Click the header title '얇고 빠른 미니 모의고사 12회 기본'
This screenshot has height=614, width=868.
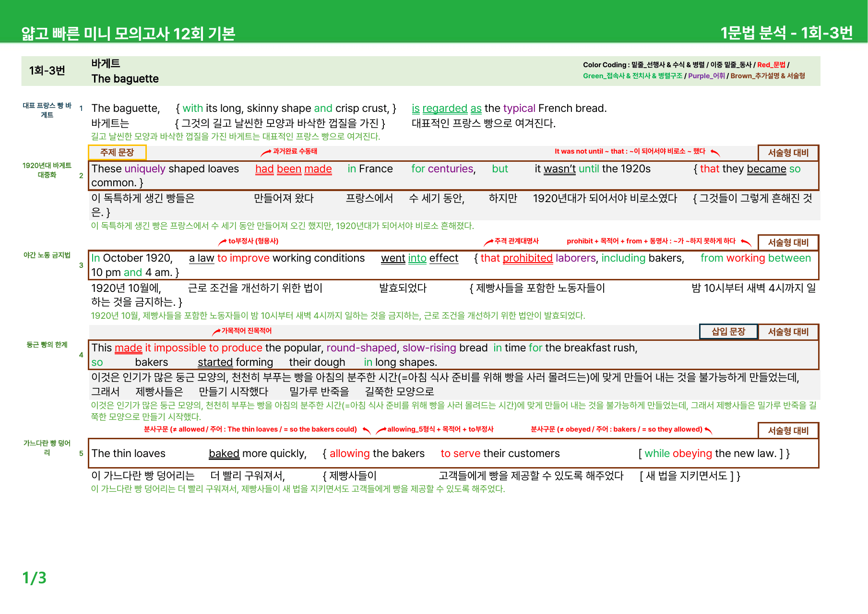tap(128, 34)
